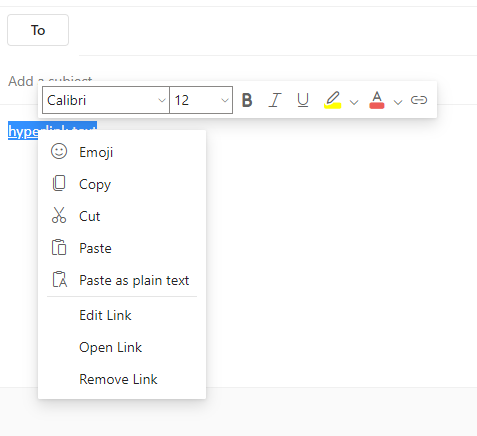Open font color options chevron
The image size is (477, 436).
click(x=398, y=102)
